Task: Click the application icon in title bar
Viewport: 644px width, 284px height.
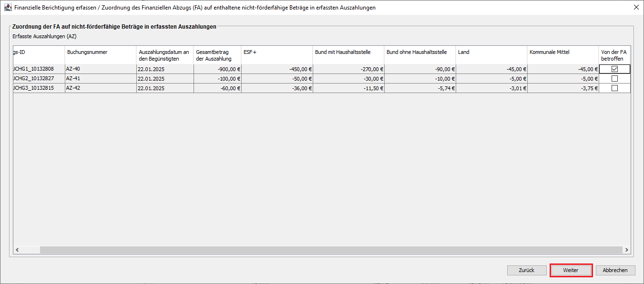Action: [x=8, y=8]
